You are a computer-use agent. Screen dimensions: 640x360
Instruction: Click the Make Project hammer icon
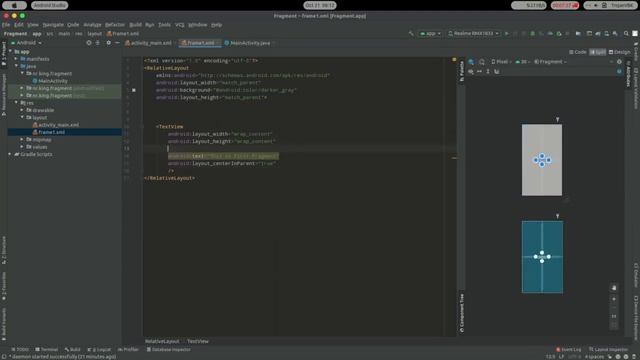[x=411, y=33]
